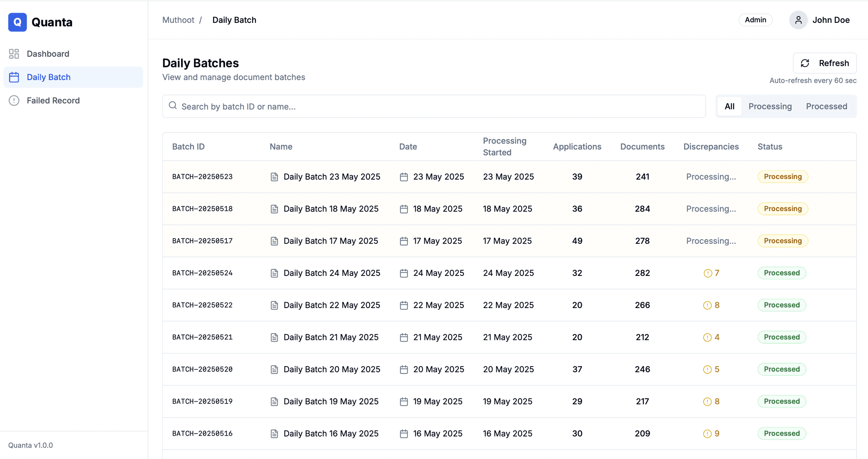Switch filter to Processing tab
This screenshot has height=459, width=868.
click(x=770, y=106)
